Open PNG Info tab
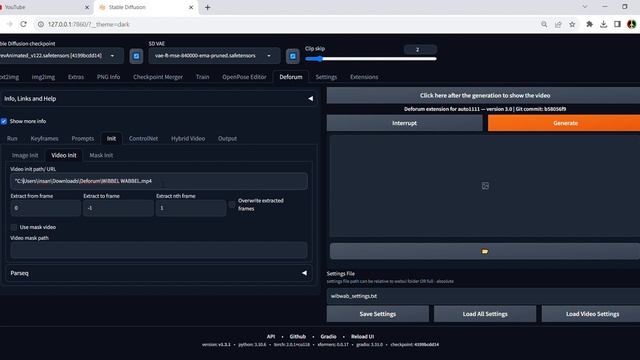Screen dimensions: 640x360 tap(109, 77)
